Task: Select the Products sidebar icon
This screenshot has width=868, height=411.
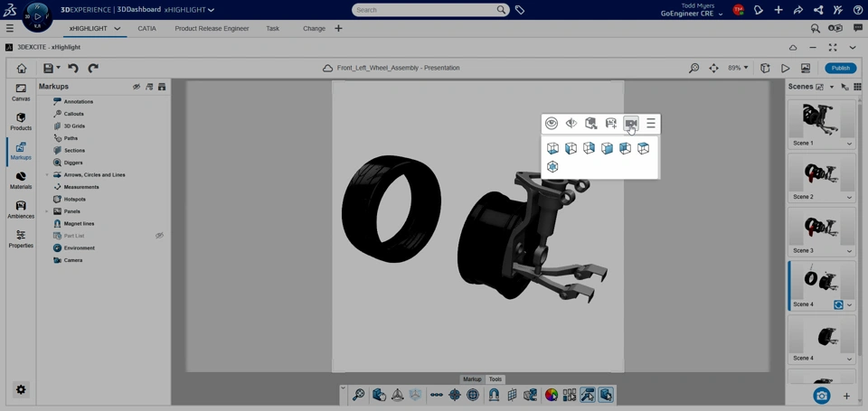Action: tap(21, 121)
